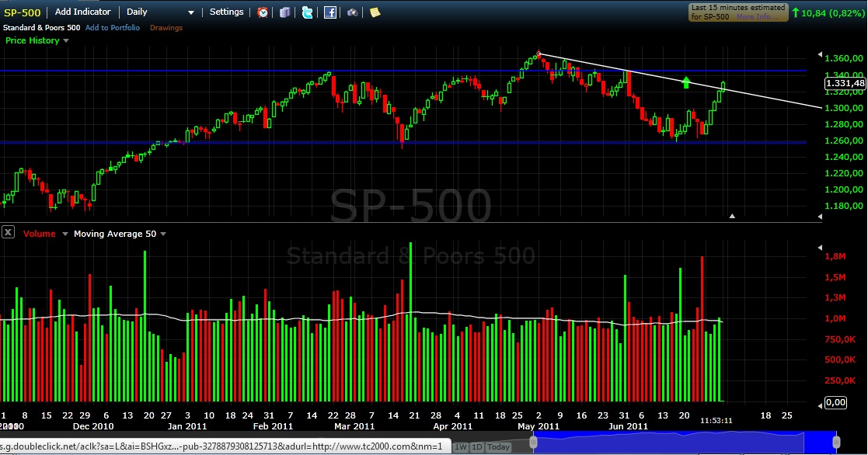
Task: Click the Standard & Poors 500 name
Action: [x=41, y=28]
